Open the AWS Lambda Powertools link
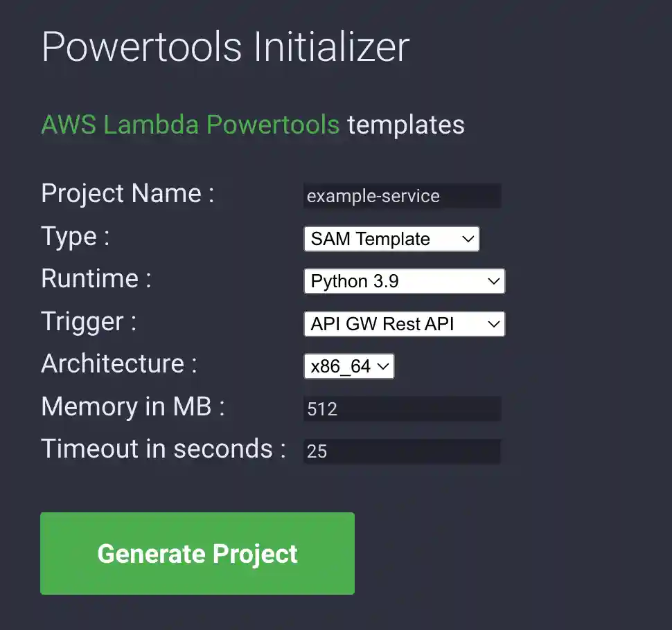The height and width of the screenshot is (630, 672). tap(190, 125)
